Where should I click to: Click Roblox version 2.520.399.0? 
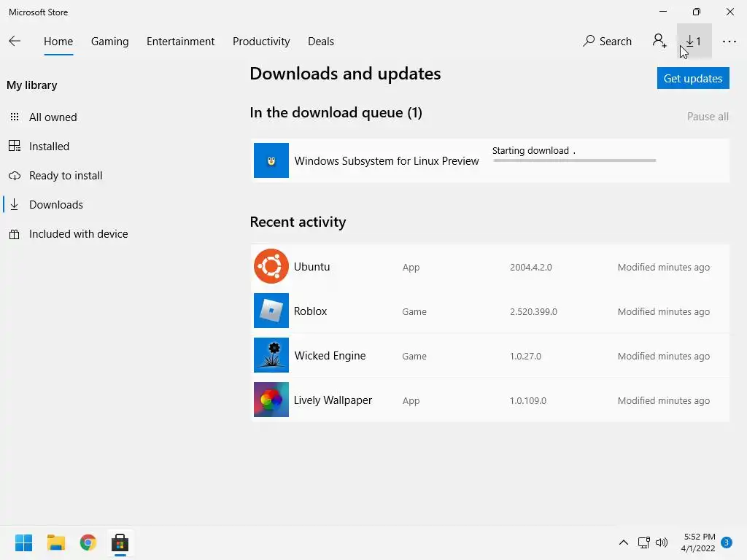[x=533, y=311]
